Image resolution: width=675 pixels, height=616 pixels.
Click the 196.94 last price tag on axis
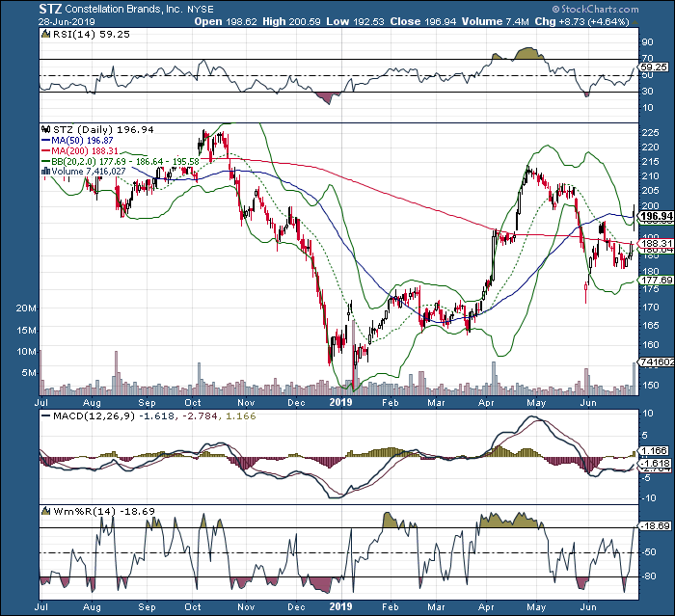click(x=656, y=216)
